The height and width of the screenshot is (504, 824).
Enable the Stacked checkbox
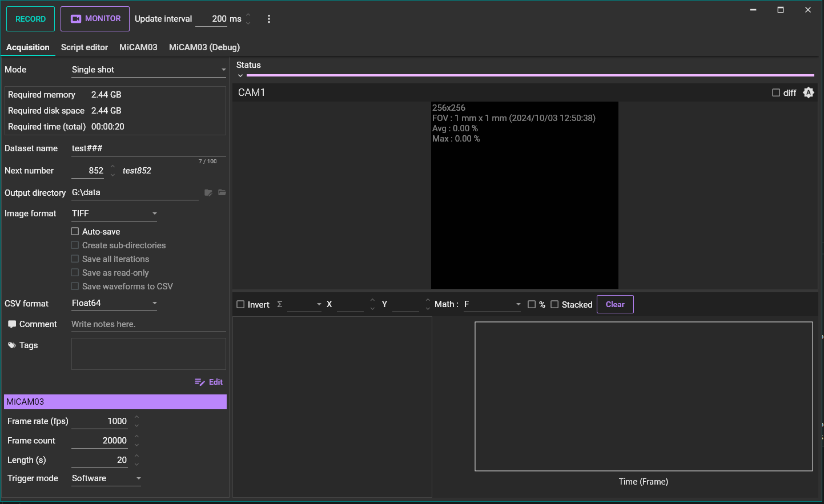coord(554,304)
